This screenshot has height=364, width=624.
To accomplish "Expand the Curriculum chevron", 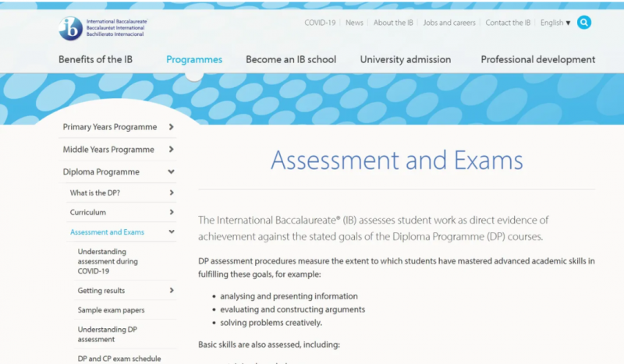I will coord(172,212).
